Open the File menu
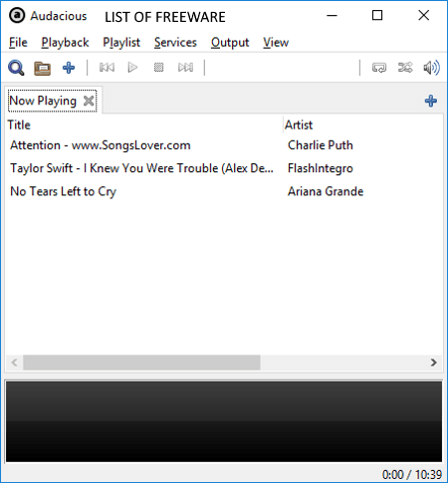The height and width of the screenshot is (483, 448). pos(18,43)
